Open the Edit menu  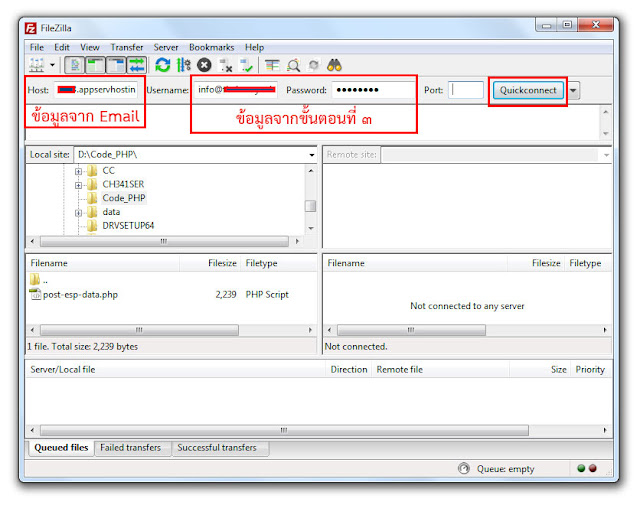click(62, 47)
